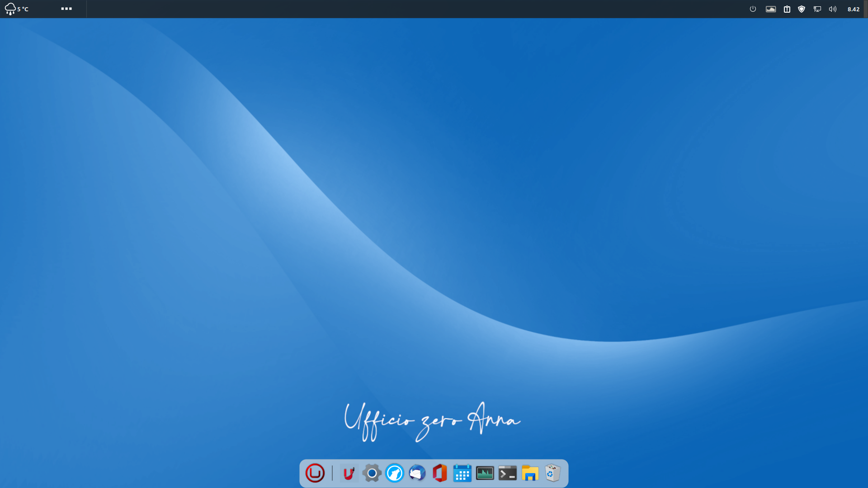Open the Calendar app in dock
Viewport: 868px width, 488px height.
tap(462, 473)
